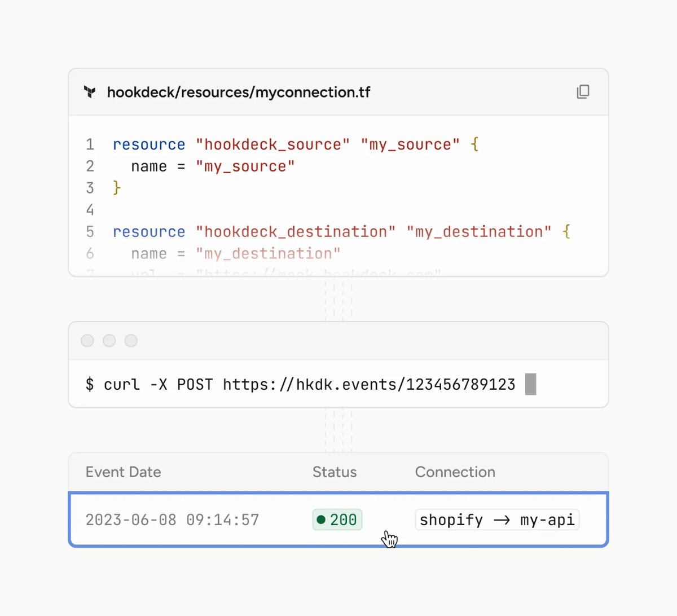Screen dimensions: 677x616
Task: Click the terminal window title bar
Action: click(338, 340)
